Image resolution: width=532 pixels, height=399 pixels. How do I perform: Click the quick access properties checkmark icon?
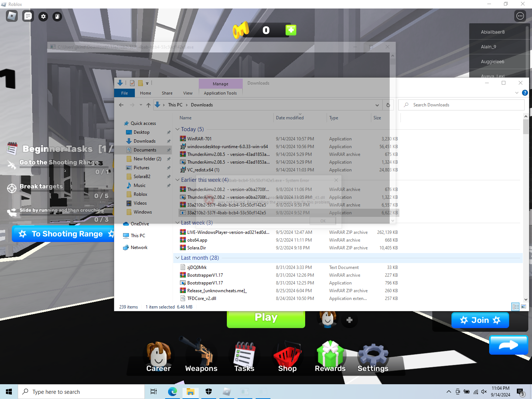(x=132, y=83)
